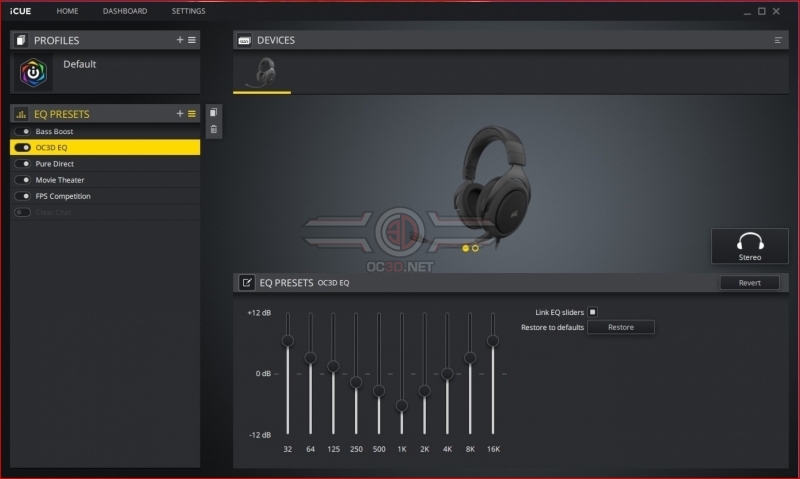Select the headset device thumbnail

262,73
